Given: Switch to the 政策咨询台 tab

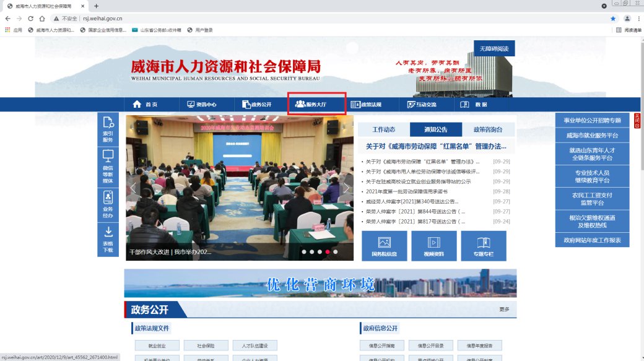Looking at the screenshot, I should click(488, 129).
